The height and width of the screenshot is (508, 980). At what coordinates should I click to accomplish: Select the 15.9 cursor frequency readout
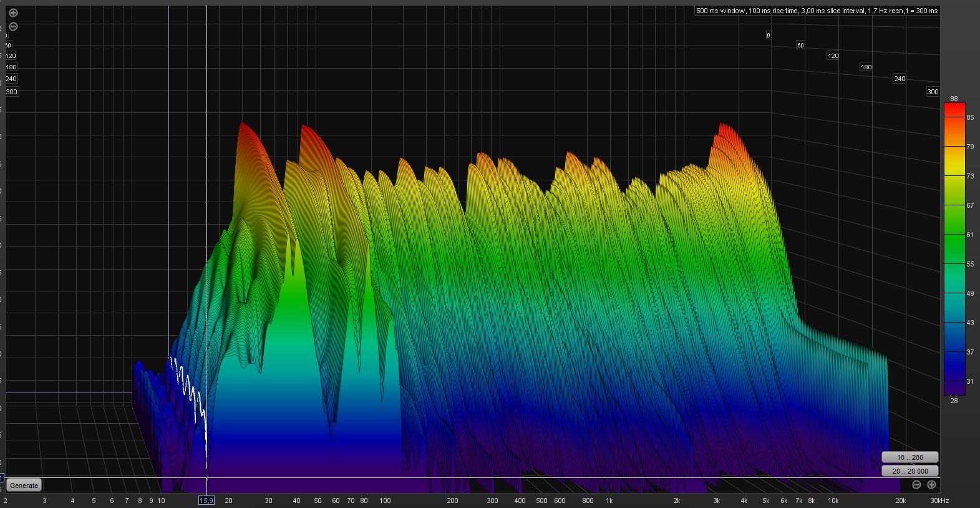(206, 501)
